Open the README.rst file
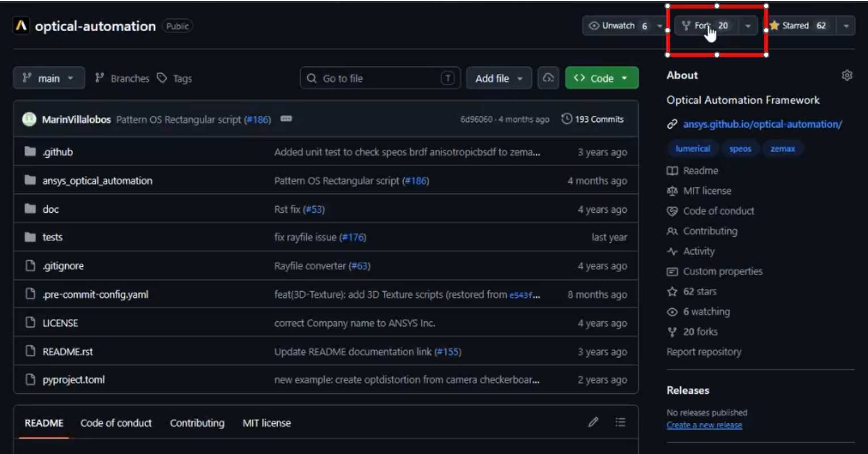Image resolution: width=868 pixels, height=454 pixels. coord(67,351)
